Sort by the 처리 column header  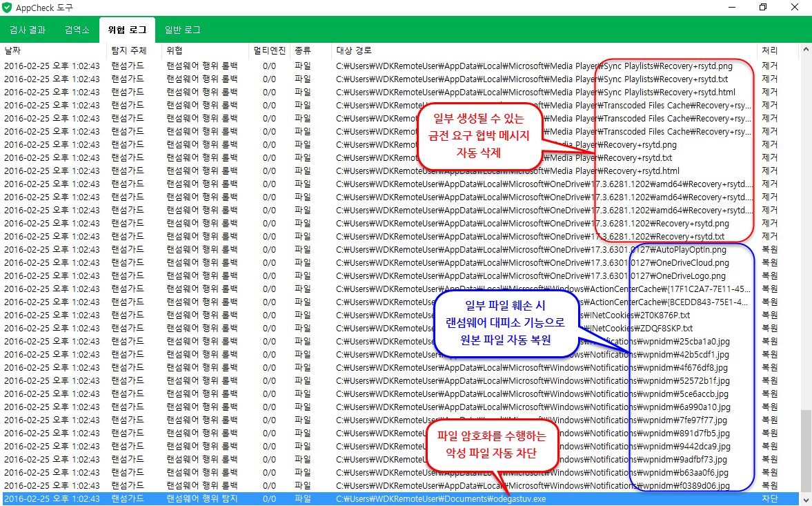[769, 51]
